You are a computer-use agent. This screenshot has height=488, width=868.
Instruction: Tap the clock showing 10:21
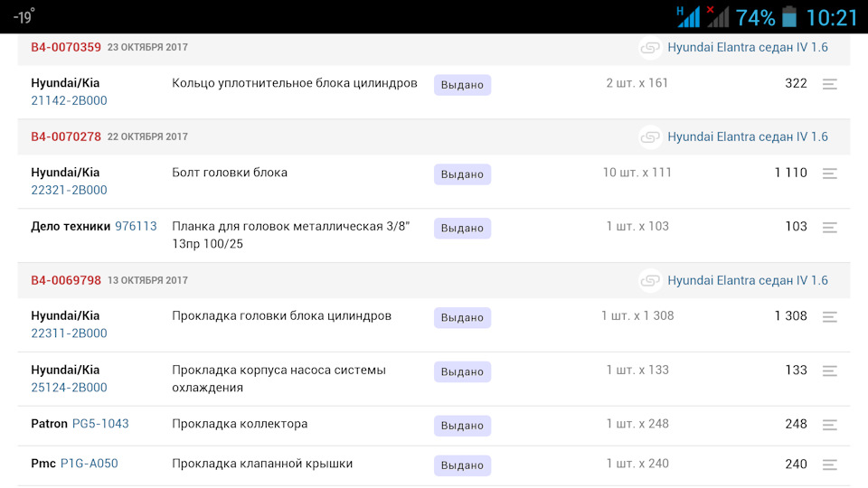tap(831, 17)
